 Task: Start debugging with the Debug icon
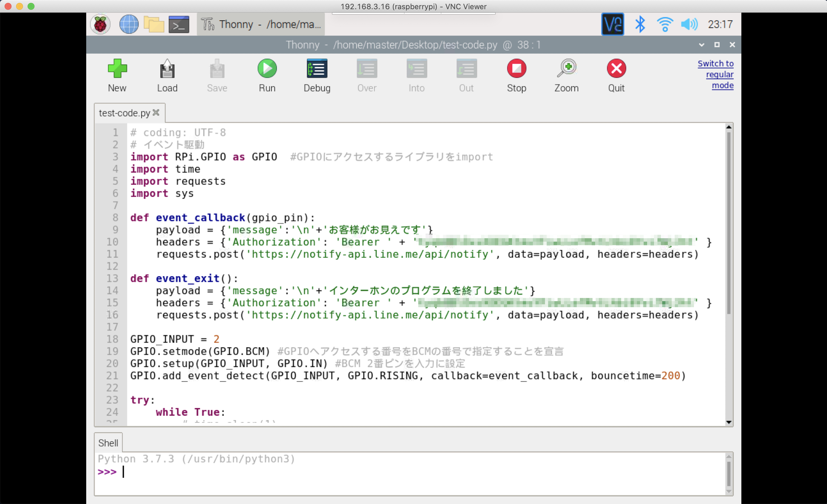click(x=317, y=69)
